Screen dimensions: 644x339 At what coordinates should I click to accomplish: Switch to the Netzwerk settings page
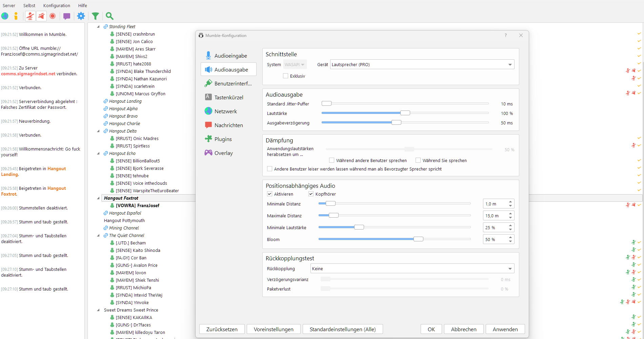coord(228,111)
